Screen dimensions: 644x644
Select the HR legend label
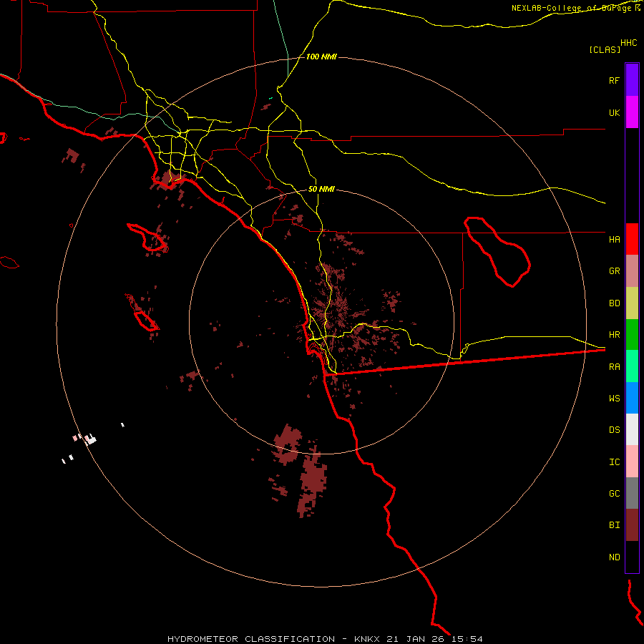coord(615,335)
